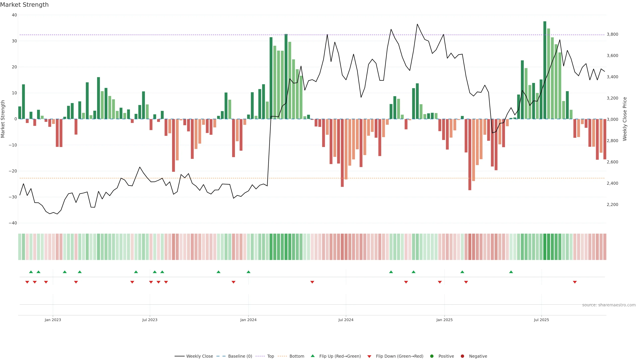Click the Market Strength chart title
The width and height of the screenshot is (644, 362).
click(24, 5)
